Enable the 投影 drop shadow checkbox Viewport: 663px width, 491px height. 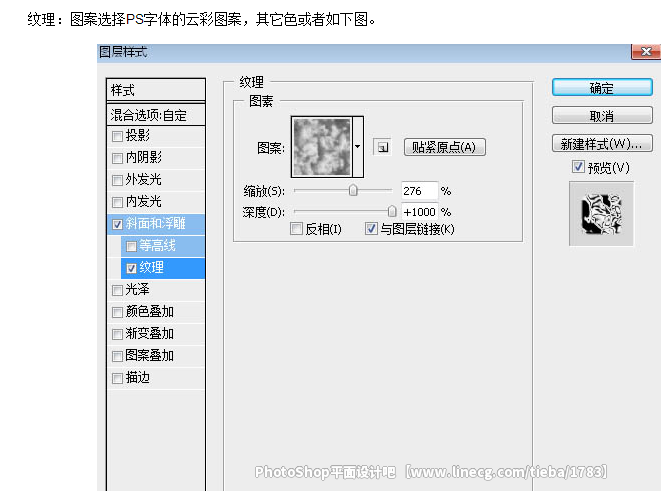click(118, 136)
